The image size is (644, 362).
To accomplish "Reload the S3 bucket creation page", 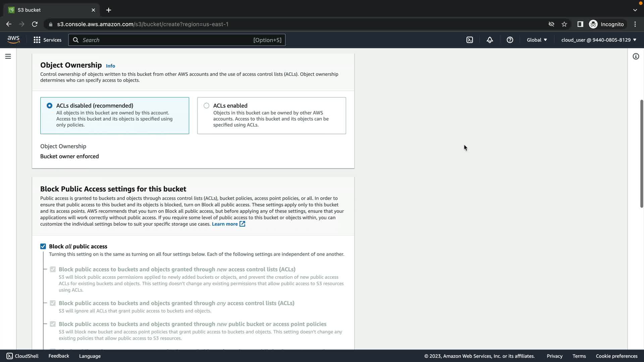I will click(x=35, y=24).
